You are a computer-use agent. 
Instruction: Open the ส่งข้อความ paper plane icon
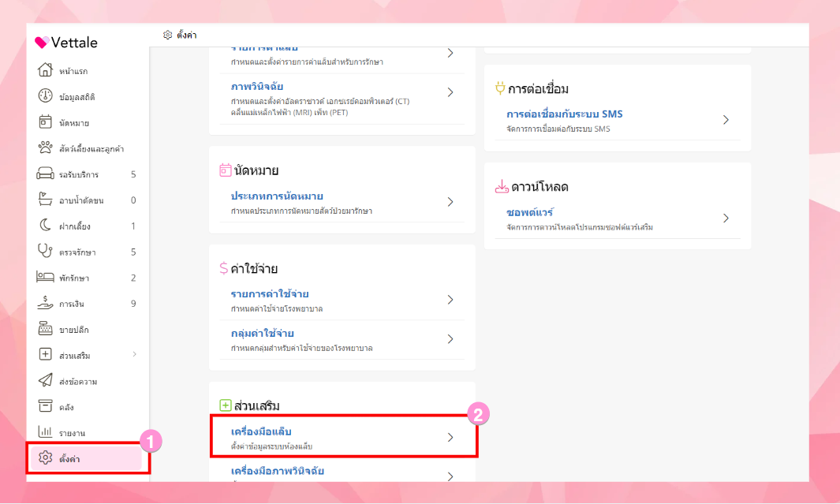tap(45, 380)
